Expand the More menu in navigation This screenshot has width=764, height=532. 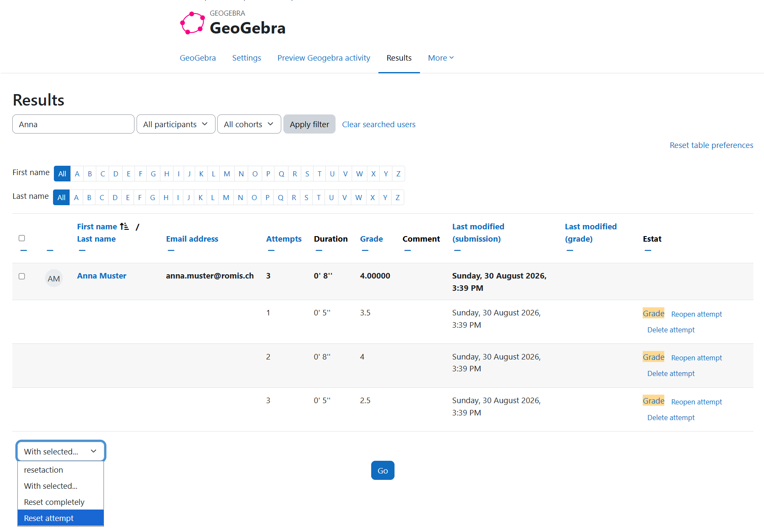tap(441, 58)
